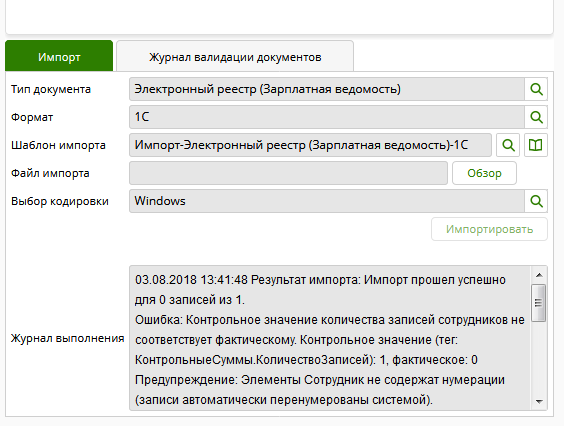Click the Импортировать button
The image size is (564, 429).
click(489, 229)
